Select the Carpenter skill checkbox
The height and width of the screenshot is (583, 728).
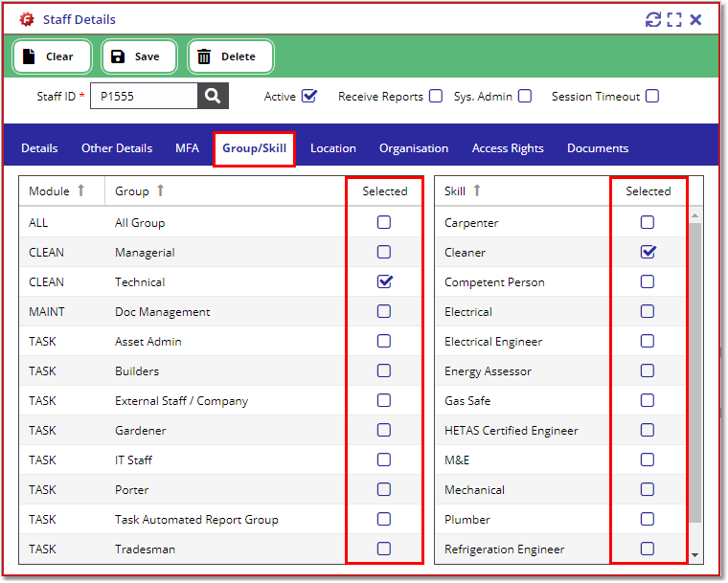point(648,222)
